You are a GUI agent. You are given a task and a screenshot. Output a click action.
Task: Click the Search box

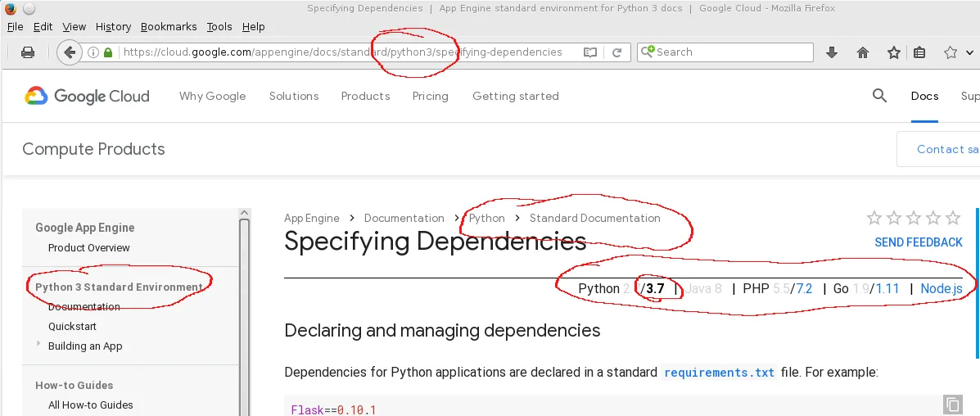(725, 52)
